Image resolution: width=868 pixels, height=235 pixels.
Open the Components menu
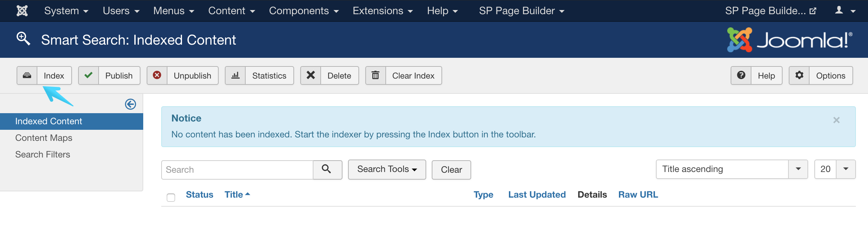click(x=304, y=11)
